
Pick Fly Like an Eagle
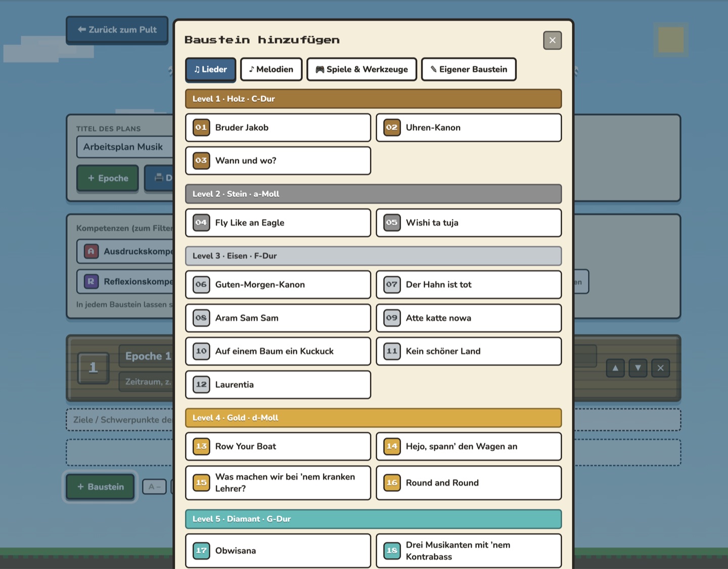[x=278, y=223]
